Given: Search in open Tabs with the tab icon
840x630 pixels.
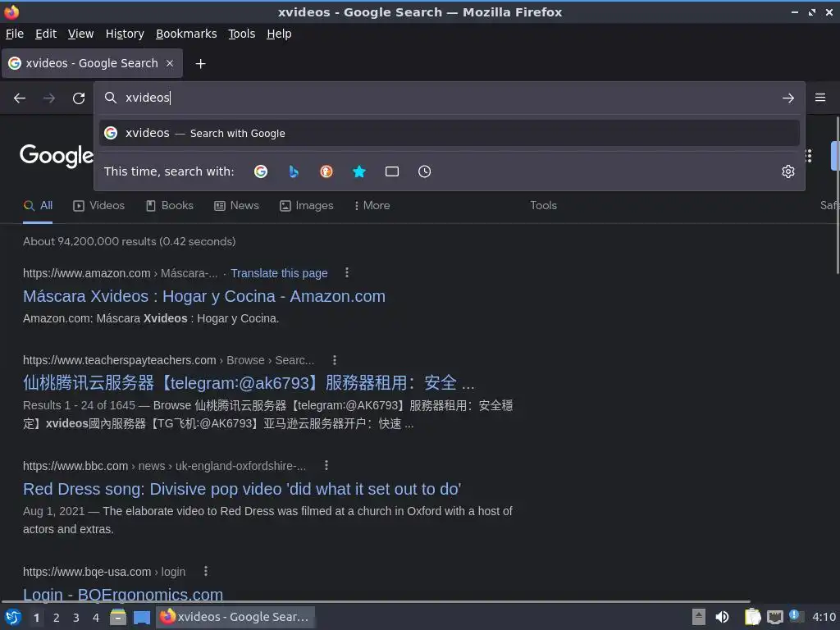Looking at the screenshot, I should [x=392, y=171].
